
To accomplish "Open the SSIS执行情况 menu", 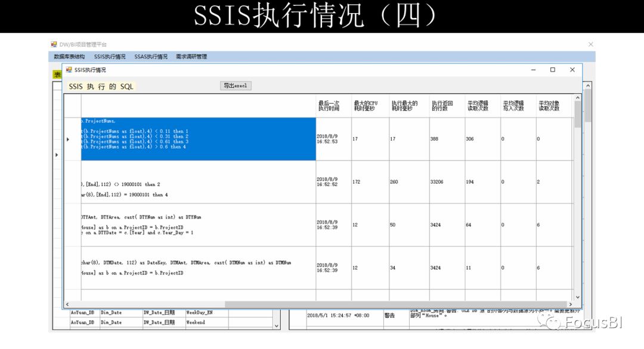I will tap(110, 57).
